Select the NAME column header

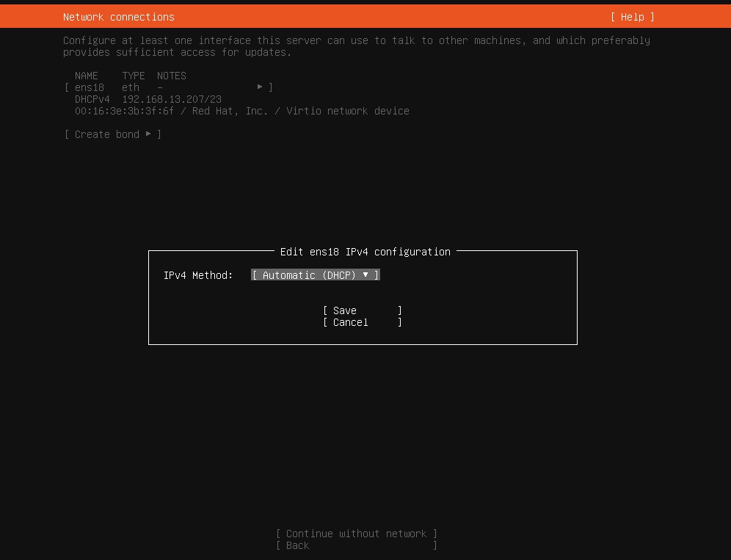[87, 76]
